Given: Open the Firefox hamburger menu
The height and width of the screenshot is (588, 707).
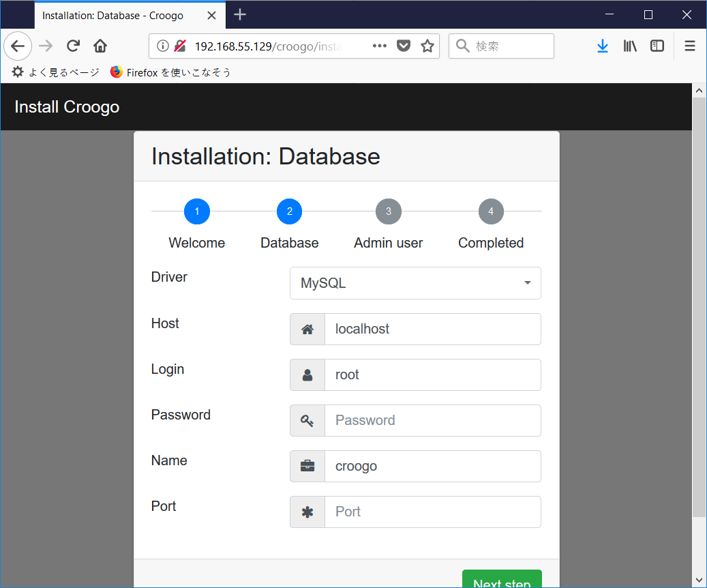Looking at the screenshot, I should click(690, 46).
